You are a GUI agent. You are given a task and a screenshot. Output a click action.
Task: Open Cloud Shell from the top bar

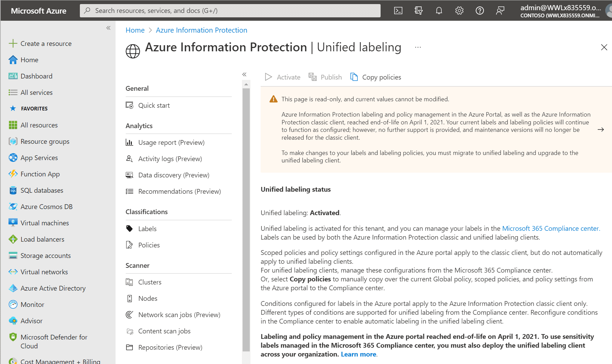(x=398, y=11)
